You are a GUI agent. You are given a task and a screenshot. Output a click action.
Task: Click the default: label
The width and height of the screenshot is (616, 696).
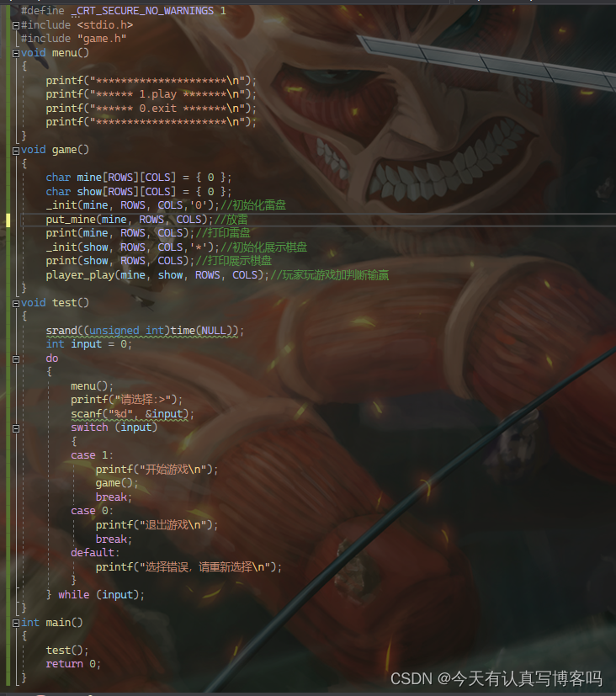[95, 553]
